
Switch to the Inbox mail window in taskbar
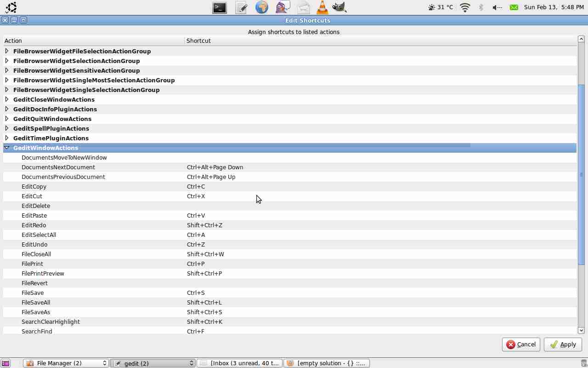tap(239, 363)
